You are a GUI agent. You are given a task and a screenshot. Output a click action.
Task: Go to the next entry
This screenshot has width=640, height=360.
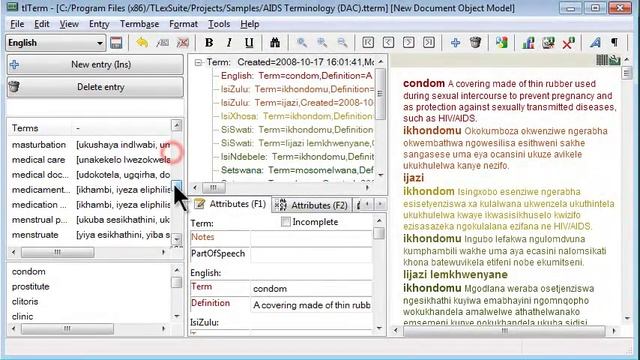(409, 42)
